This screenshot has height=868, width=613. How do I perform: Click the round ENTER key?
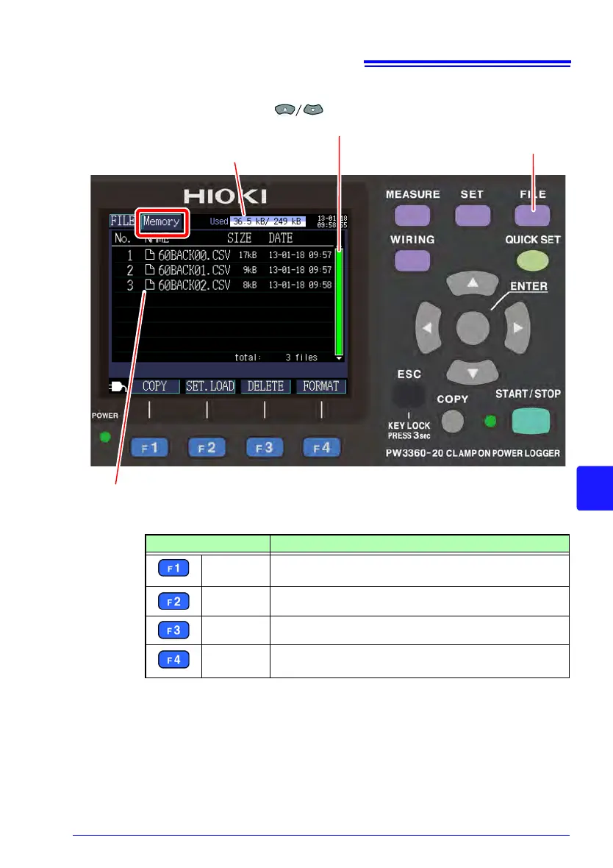(473, 328)
